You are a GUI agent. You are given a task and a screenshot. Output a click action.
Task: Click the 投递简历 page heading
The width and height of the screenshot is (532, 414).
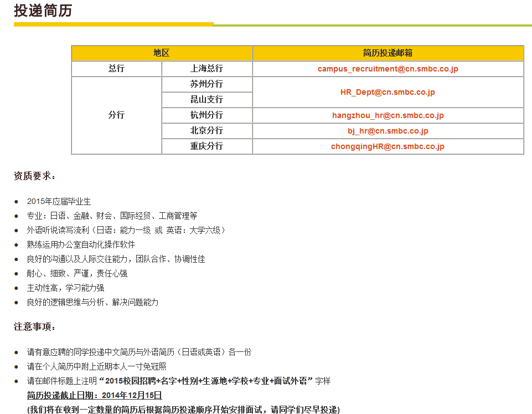(x=43, y=11)
